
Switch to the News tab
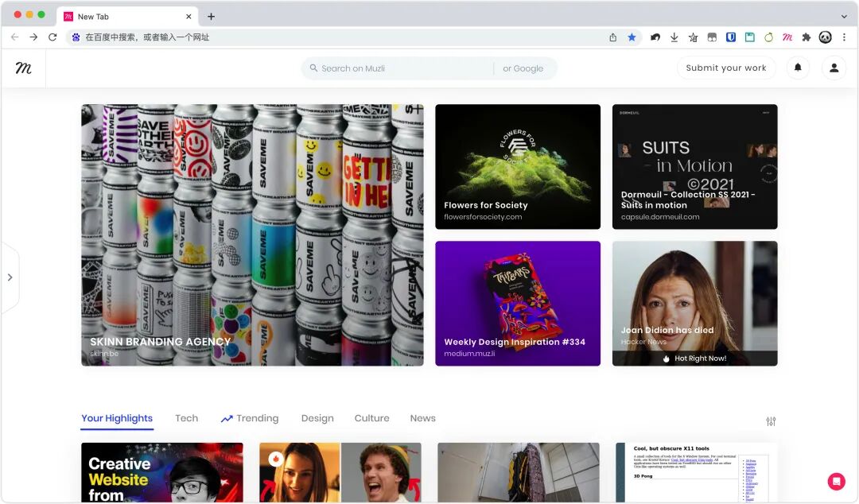pyautogui.click(x=422, y=418)
